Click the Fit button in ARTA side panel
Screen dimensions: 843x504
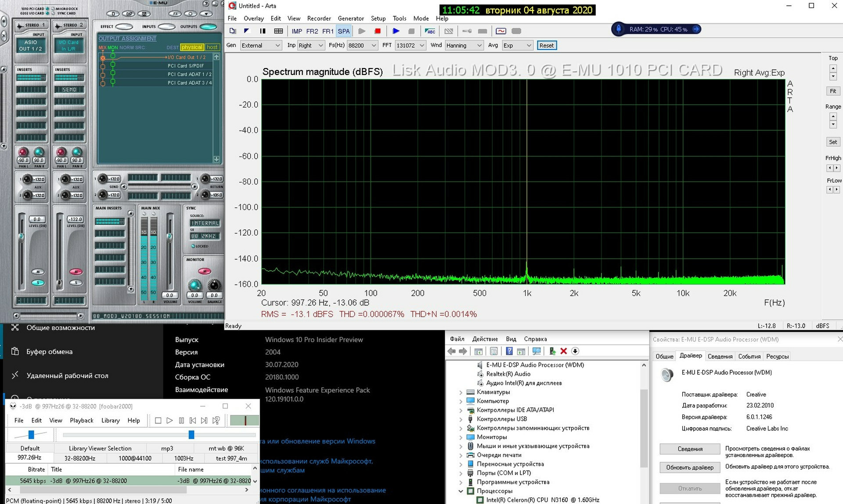tap(833, 91)
